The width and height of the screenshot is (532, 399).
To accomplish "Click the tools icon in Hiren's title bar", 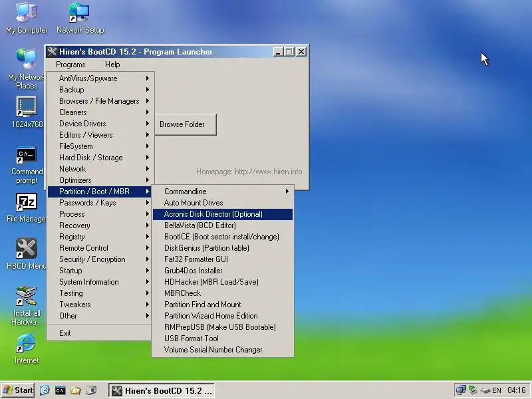I will pos(52,52).
